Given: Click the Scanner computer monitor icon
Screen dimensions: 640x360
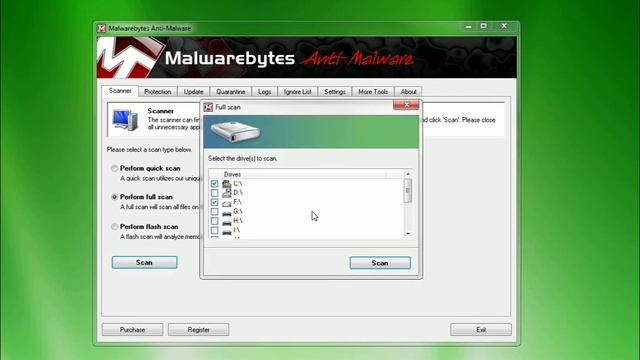Looking at the screenshot, I should coord(125,120).
